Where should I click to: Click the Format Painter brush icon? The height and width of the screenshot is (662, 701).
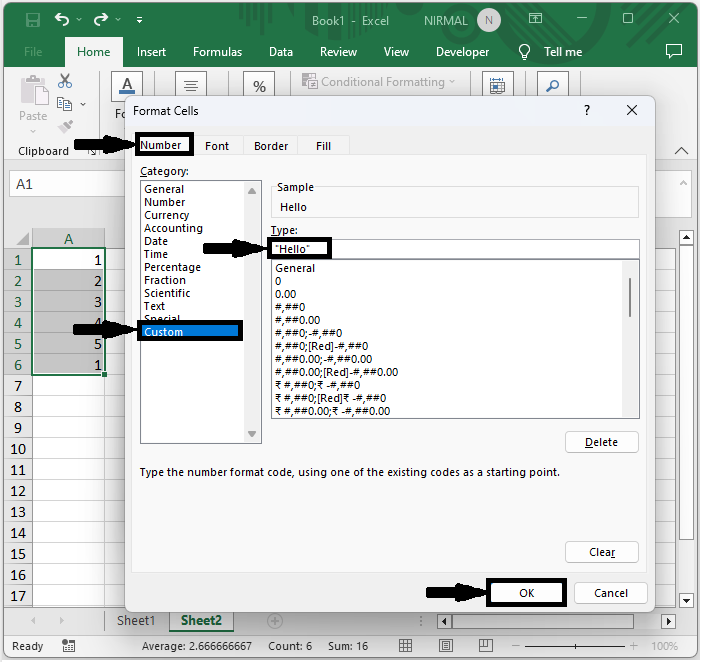[x=65, y=126]
